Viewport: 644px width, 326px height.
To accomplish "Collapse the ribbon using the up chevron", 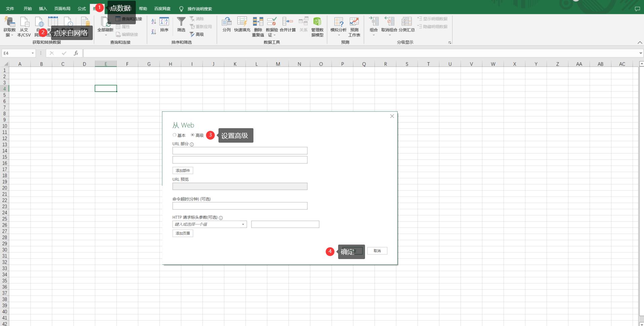I will (640, 42).
